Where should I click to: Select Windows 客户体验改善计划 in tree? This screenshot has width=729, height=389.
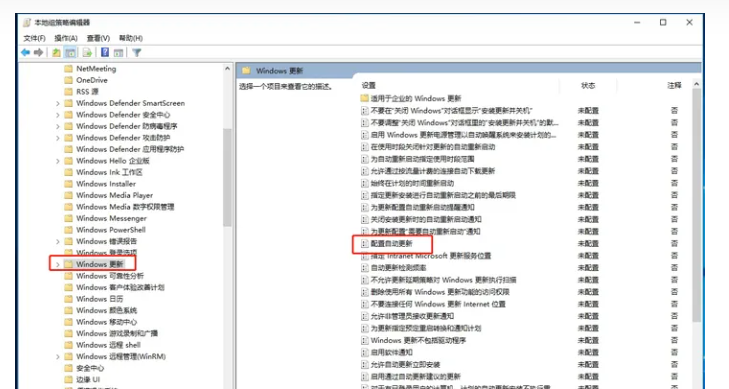pyautogui.click(x=120, y=287)
